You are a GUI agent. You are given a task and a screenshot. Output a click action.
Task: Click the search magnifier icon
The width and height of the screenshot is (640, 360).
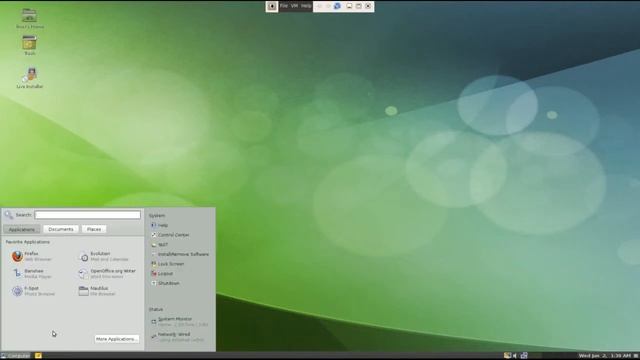click(9, 215)
